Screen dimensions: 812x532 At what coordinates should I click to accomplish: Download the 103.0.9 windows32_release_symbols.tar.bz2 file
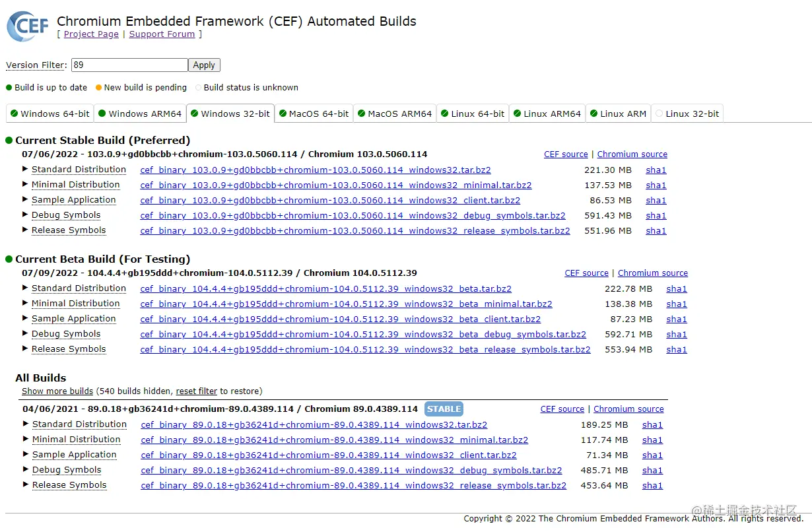(355, 231)
